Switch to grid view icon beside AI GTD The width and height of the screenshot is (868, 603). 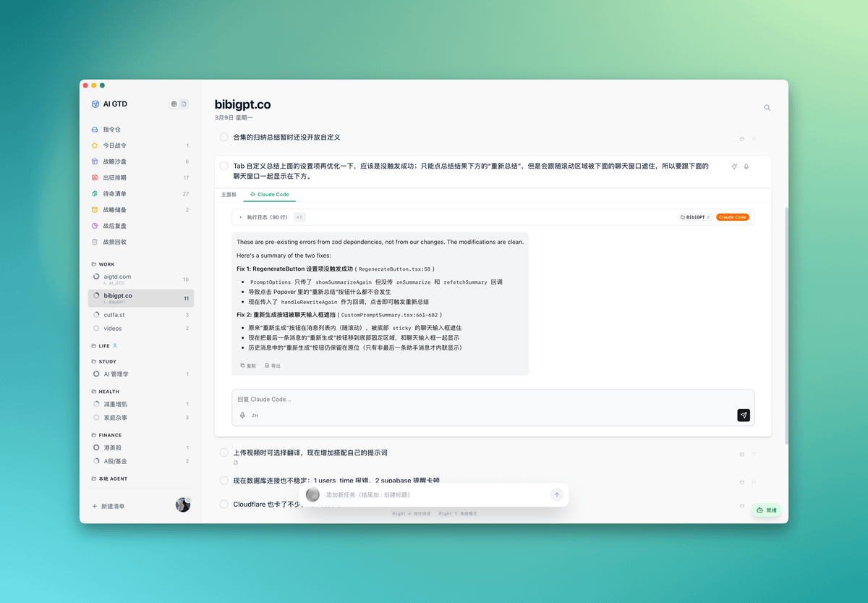pyautogui.click(x=174, y=104)
